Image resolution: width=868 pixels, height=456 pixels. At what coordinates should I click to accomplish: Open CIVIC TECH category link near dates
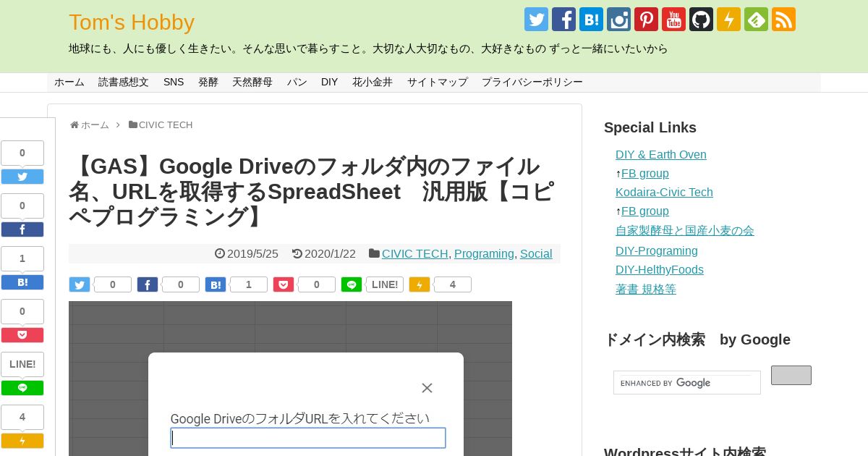click(x=415, y=254)
